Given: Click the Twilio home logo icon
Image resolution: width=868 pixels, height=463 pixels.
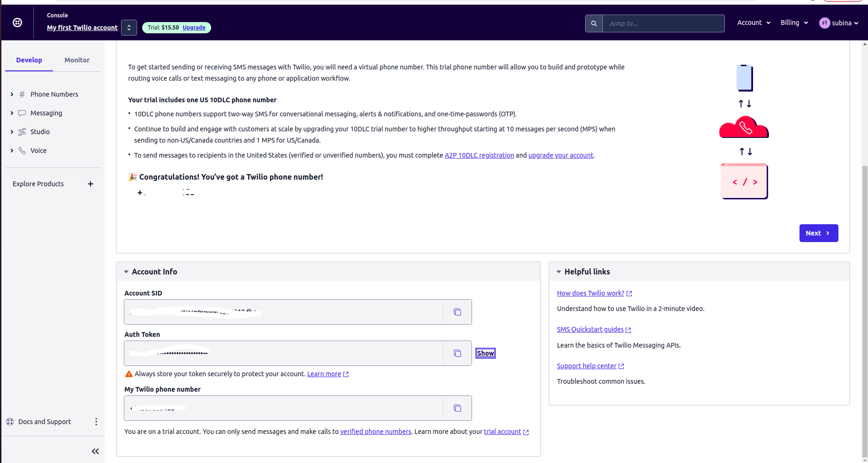Looking at the screenshot, I should click(x=17, y=23).
